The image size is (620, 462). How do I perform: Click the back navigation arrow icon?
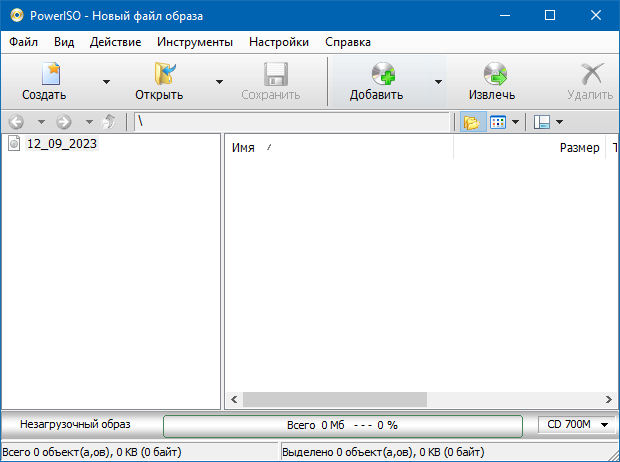pyautogui.click(x=15, y=122)
